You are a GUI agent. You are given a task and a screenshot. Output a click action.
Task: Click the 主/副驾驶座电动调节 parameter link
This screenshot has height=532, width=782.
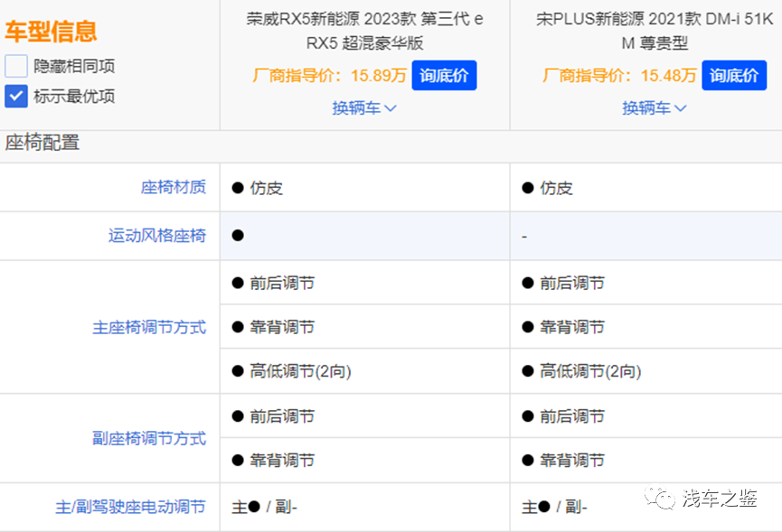point(130,507)
